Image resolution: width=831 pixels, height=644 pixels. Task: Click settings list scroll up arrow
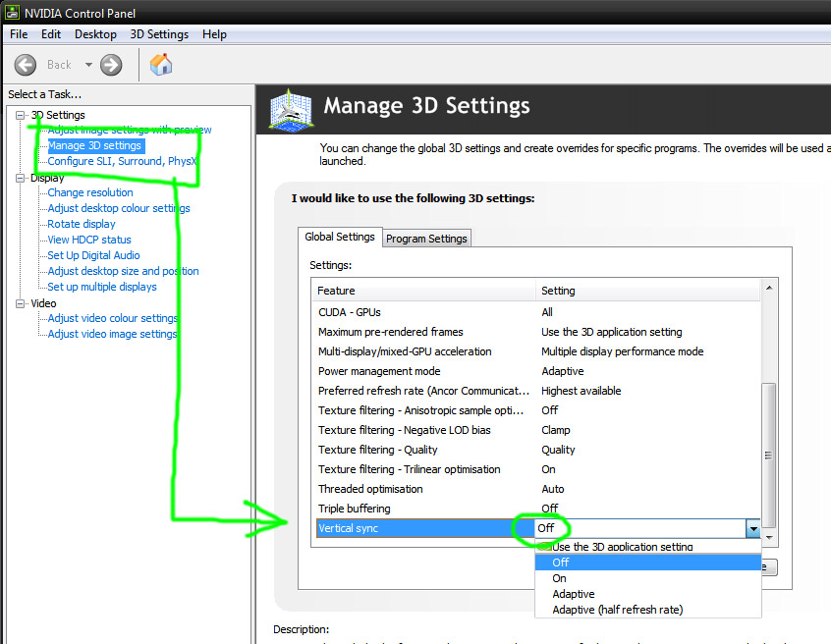click(x=769, y=288)
